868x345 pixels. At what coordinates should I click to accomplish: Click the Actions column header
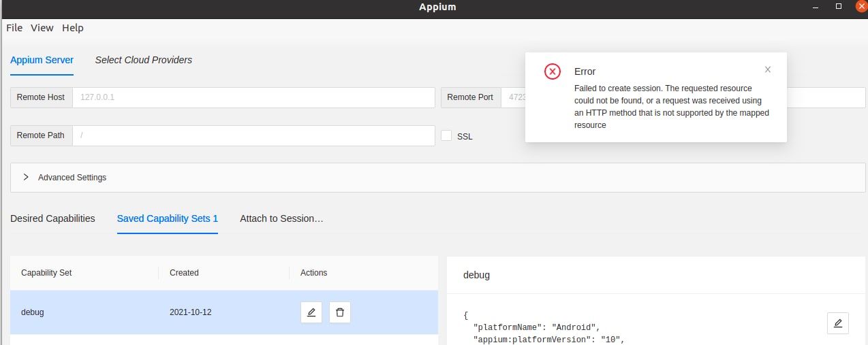313,273
